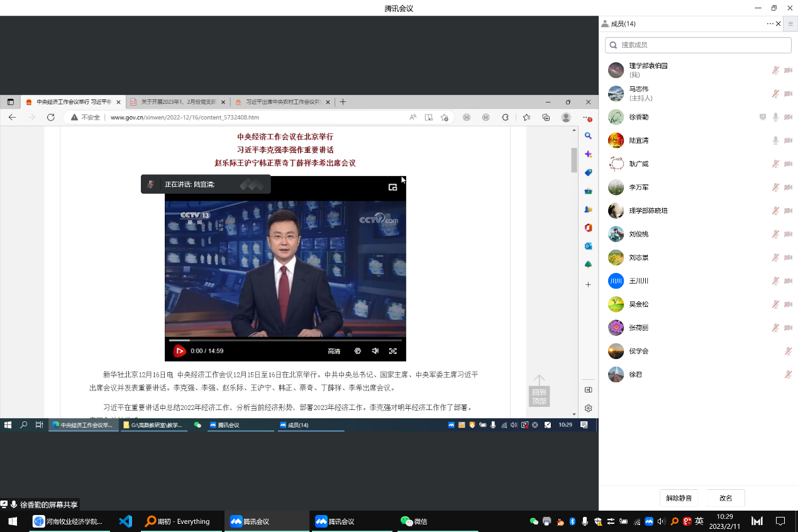Viewport: 798px width, 532px height.
Task: Mute video with the speaker icon
Action: 375,351
